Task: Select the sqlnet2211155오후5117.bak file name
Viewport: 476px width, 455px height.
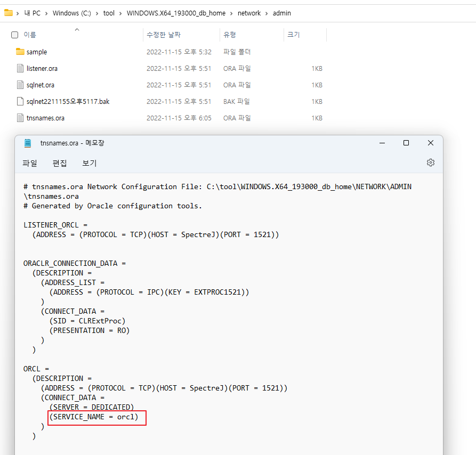Action: coord(68,102)
